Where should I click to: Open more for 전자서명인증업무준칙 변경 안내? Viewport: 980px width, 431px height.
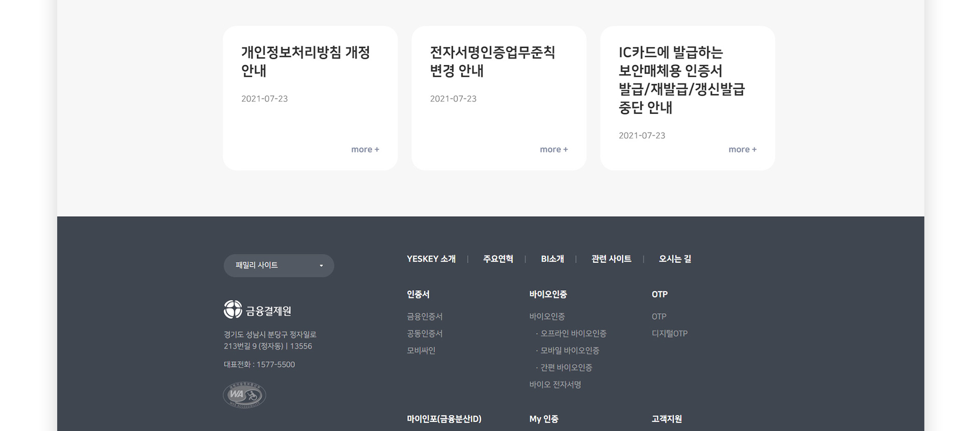click(553, 149)
